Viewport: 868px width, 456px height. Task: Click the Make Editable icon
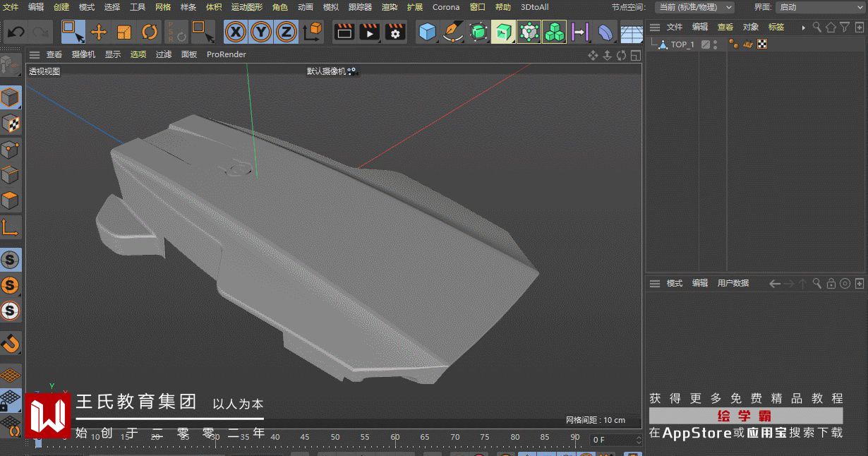coord(10,65)
